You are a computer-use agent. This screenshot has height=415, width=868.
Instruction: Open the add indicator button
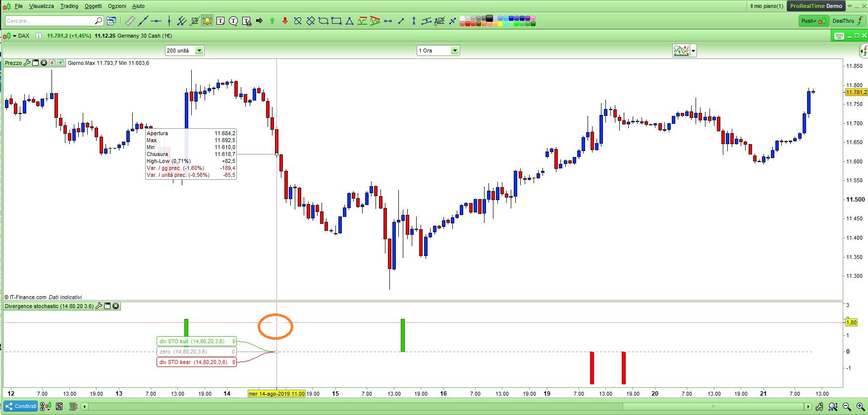coord(681,51)
